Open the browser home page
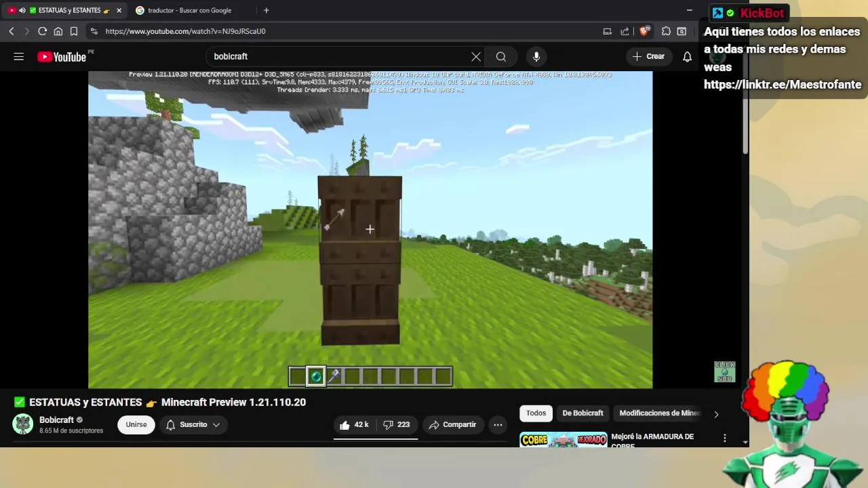868x488 pixels. (x=58, y=31)
